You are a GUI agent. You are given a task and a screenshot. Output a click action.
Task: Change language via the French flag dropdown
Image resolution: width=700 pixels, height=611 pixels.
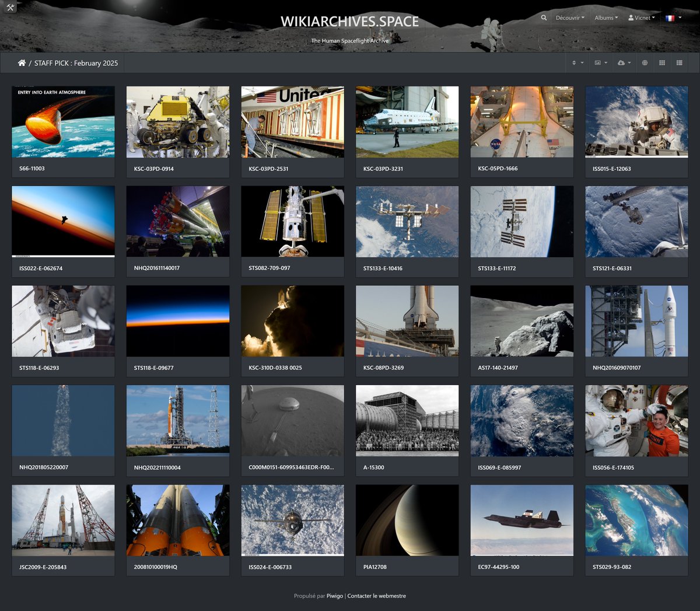672,18
